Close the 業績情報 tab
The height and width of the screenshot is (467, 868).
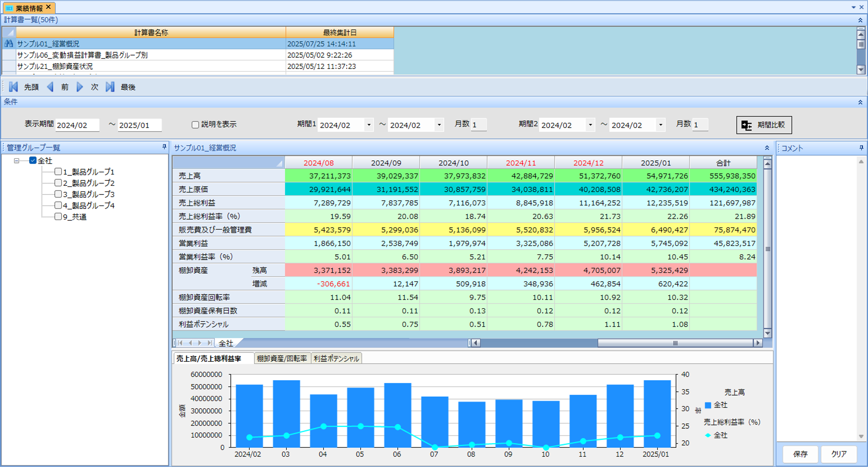pos(49,7)
